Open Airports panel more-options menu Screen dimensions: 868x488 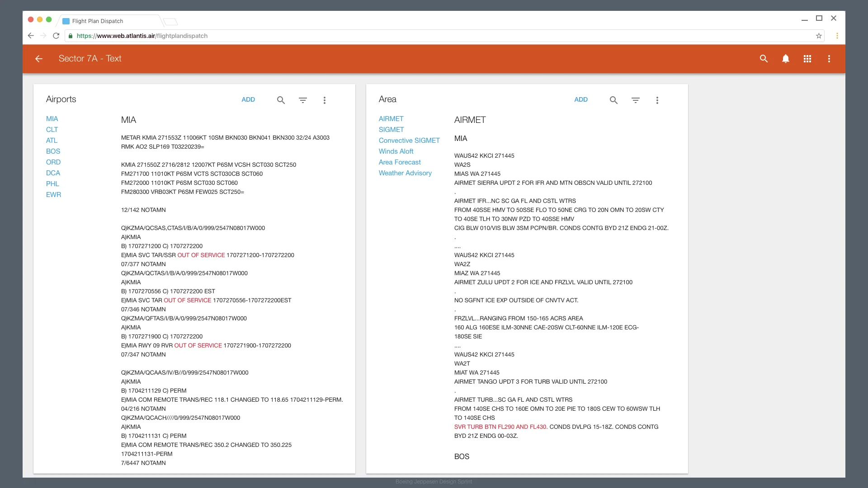pos(325,100)
